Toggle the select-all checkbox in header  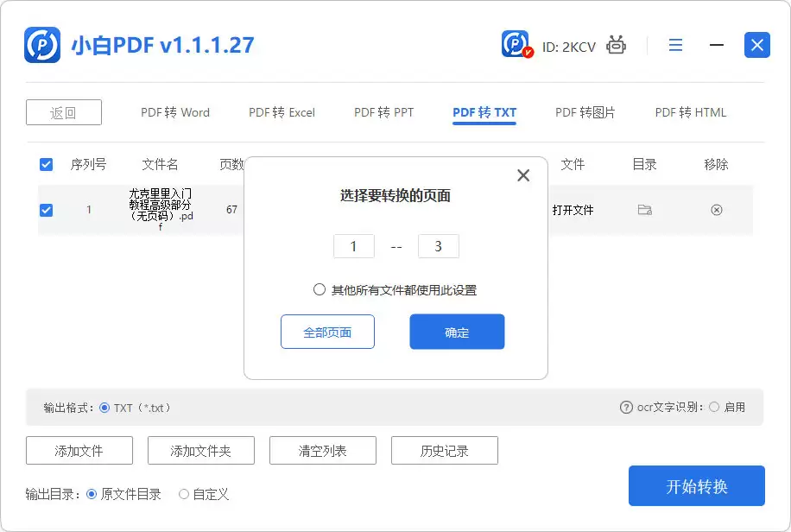46,164
